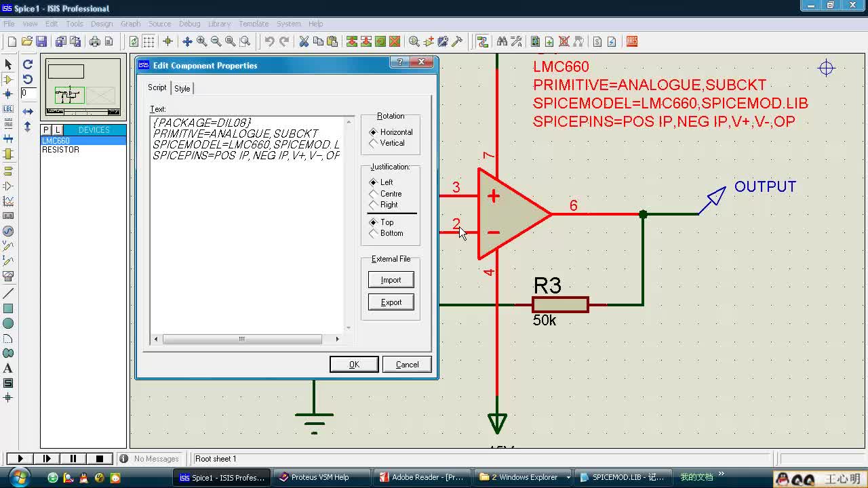Select the Generator Mode sine icon
This screenshot has height=488, width=868.
8,231
